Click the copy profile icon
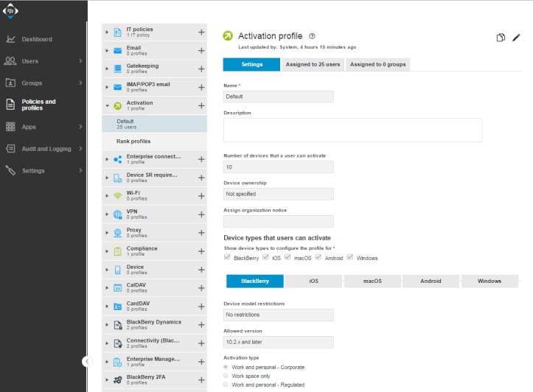The width and height of the screenshot is (533, 392). 501,38
